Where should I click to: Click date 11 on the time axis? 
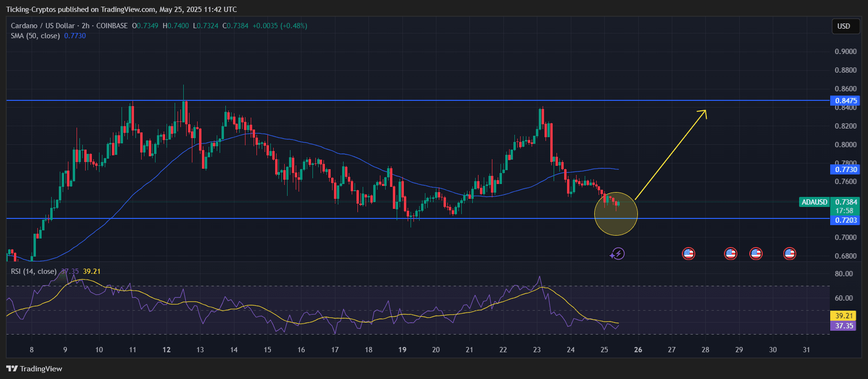(x=133, y=350)
